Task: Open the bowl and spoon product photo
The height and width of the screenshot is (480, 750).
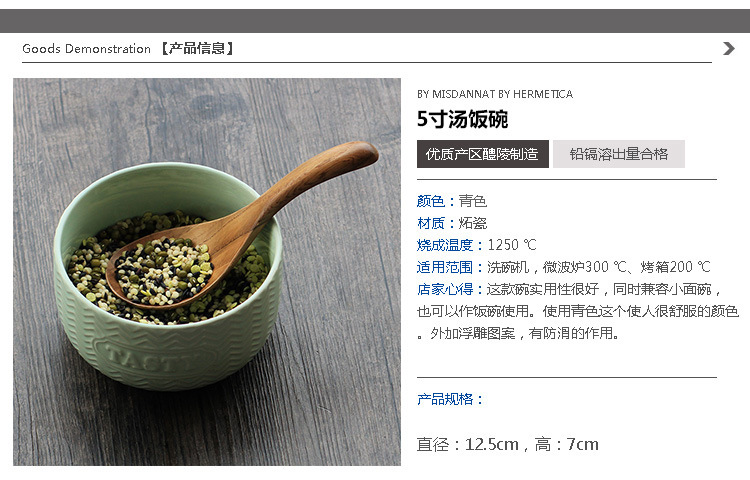Action: click(x=207, y=272)
